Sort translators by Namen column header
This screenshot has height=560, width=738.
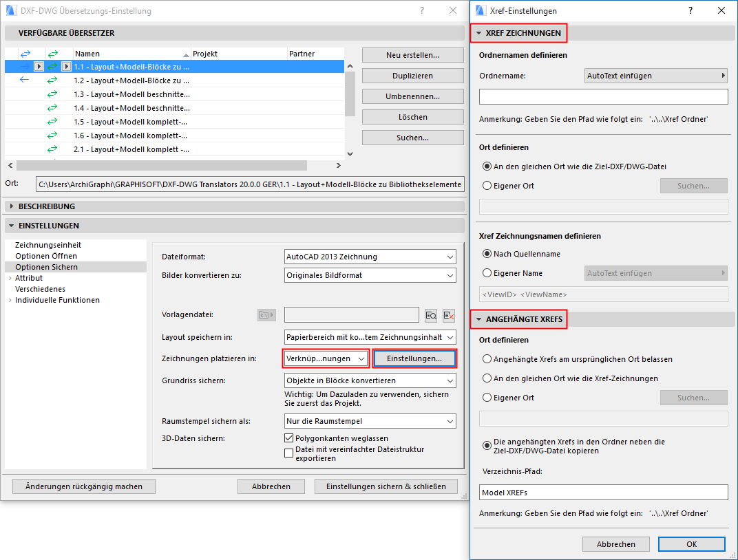(x=132, y=54)
